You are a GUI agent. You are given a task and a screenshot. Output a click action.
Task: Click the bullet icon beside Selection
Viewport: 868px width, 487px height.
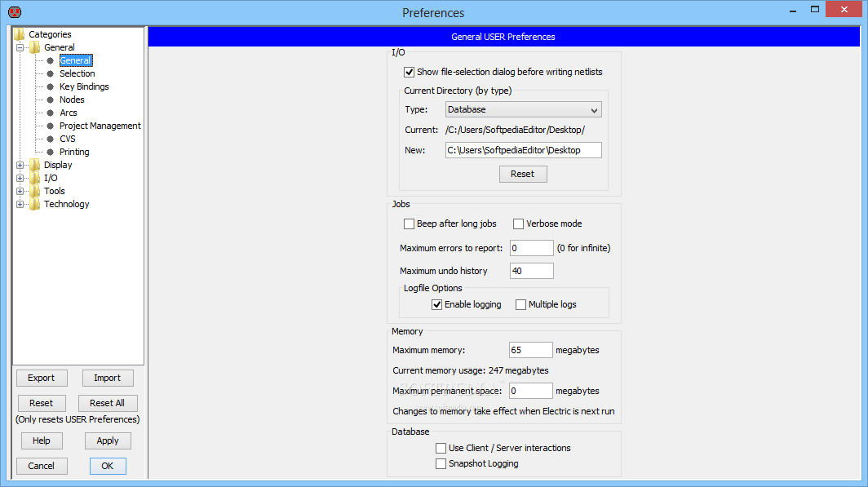click(x=51, y=73)
